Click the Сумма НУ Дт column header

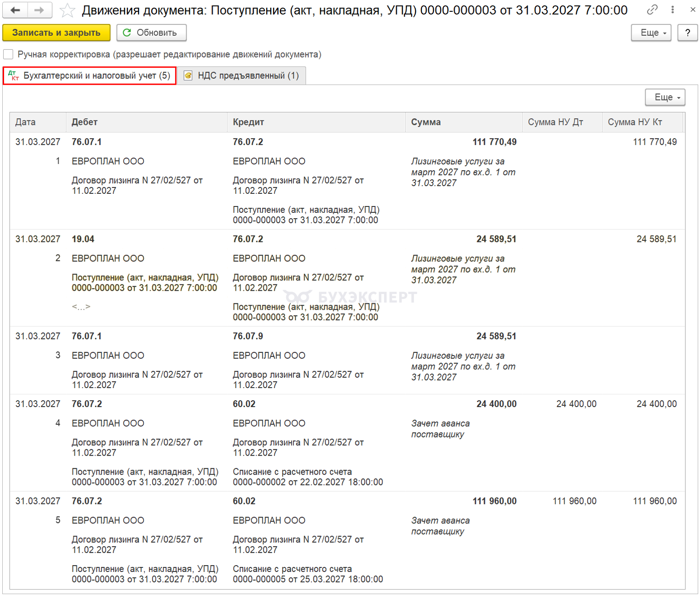pos(562,122)
